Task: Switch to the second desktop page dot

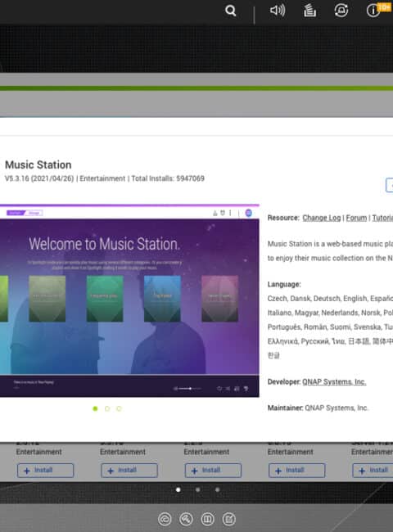Action: coord(198,489)
